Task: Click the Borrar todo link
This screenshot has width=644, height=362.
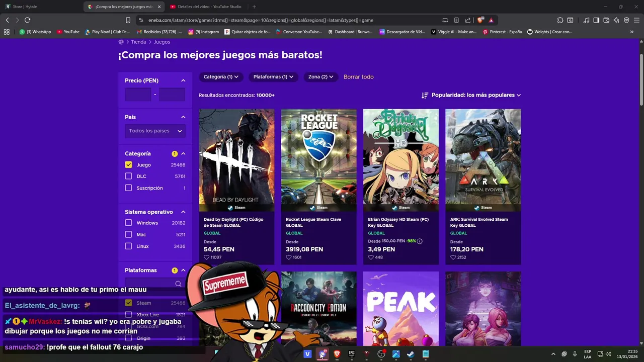Action: pos(358,77)
